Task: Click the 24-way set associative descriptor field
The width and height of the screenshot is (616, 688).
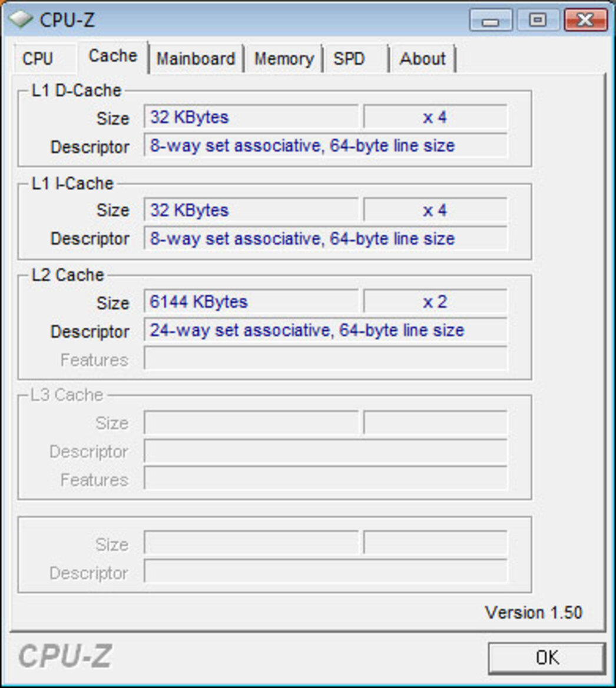Action: (325, 330)
